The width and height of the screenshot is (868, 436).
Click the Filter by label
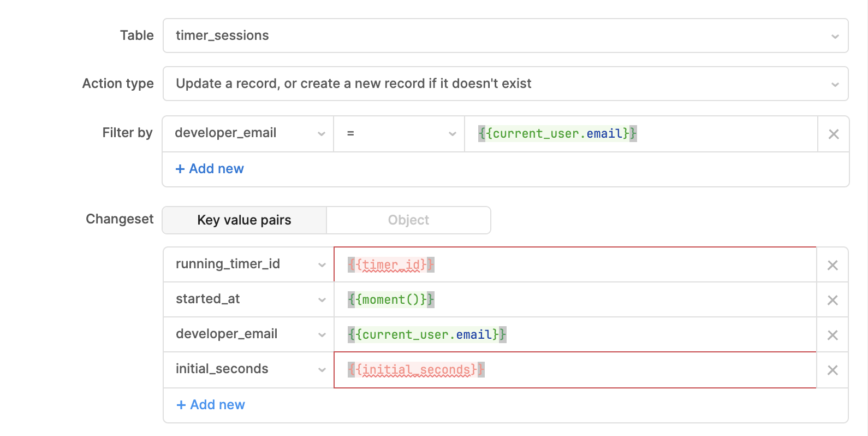tap(127, 133)
